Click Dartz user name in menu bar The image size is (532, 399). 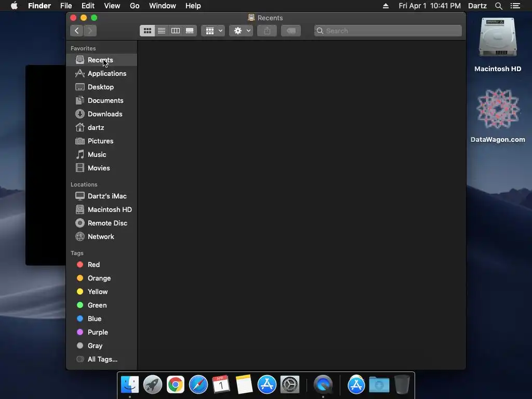tap(477, 6)
